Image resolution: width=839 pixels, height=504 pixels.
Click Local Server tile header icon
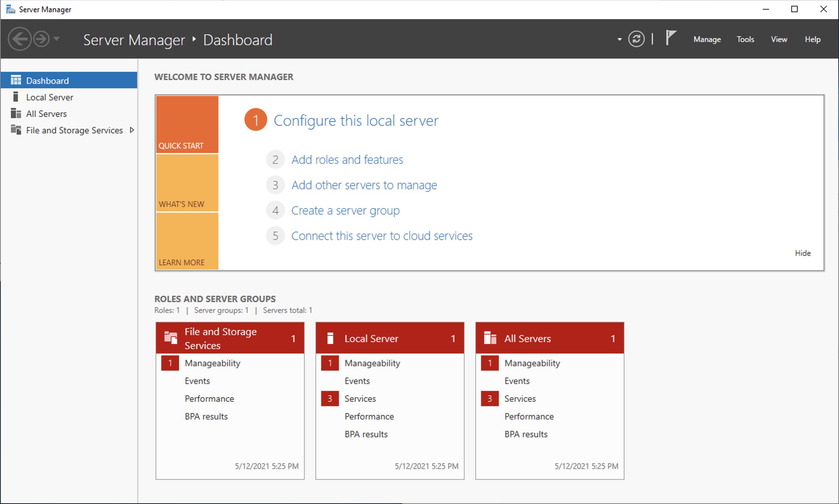pos(330,338)
